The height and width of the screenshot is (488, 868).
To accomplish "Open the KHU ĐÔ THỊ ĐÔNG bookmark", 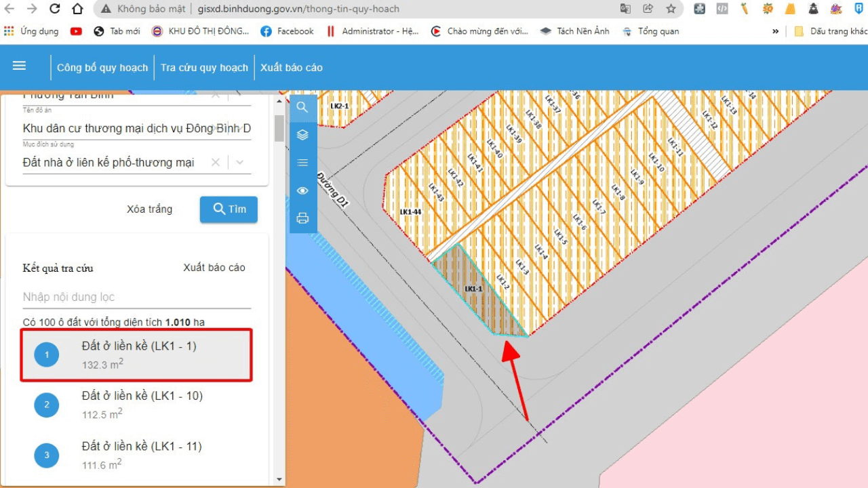I will 201,31.
